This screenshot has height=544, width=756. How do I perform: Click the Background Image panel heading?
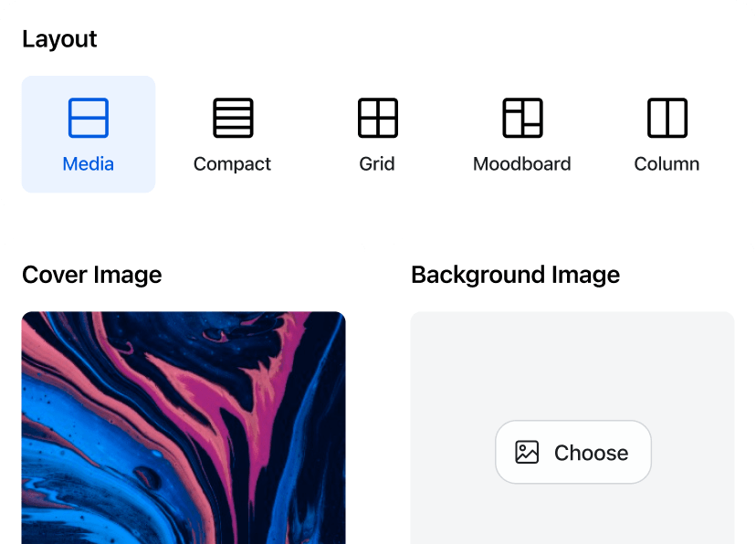click(516, 275)
